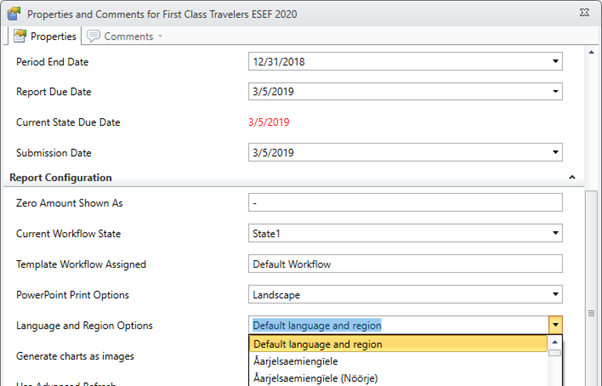This screenshot has height=386, width=602.
Task: Click the Zero Amount Shown As field
Action: pos(405,202)
